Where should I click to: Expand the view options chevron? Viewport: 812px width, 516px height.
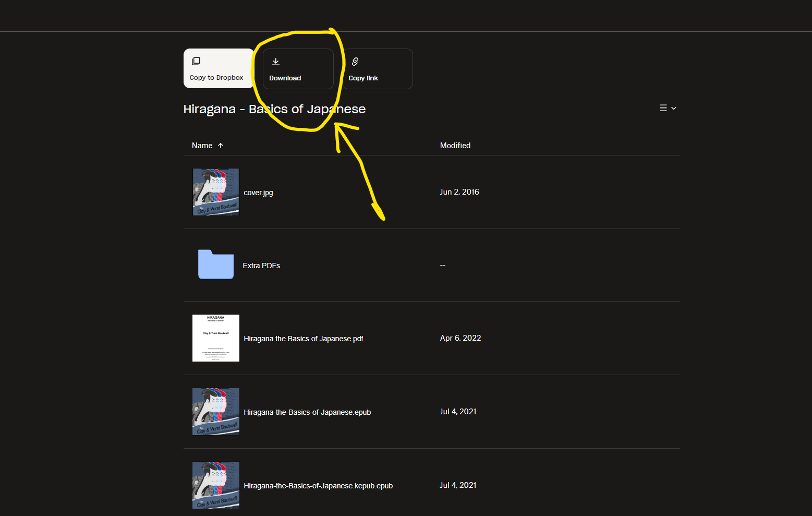pyautogui.click(x=674, y=108)
